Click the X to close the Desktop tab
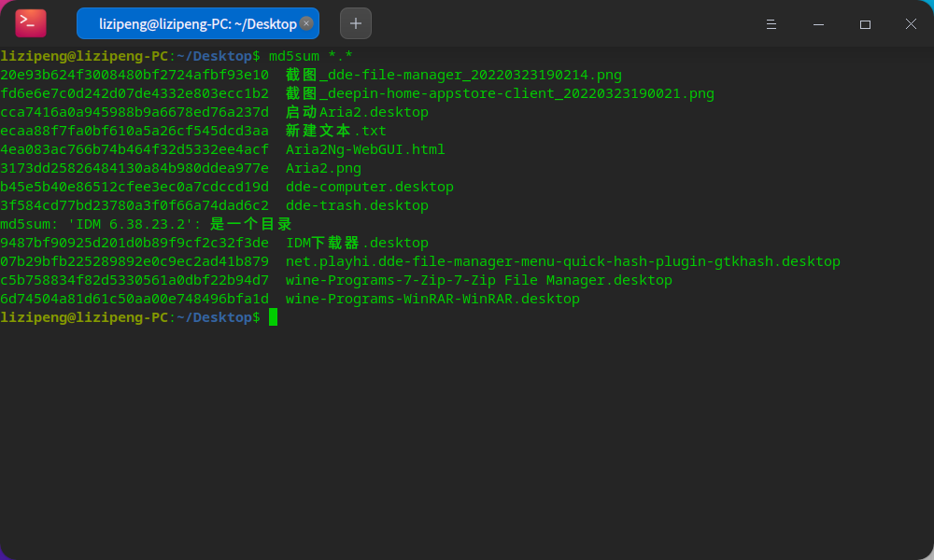 [x=306, y=22]
